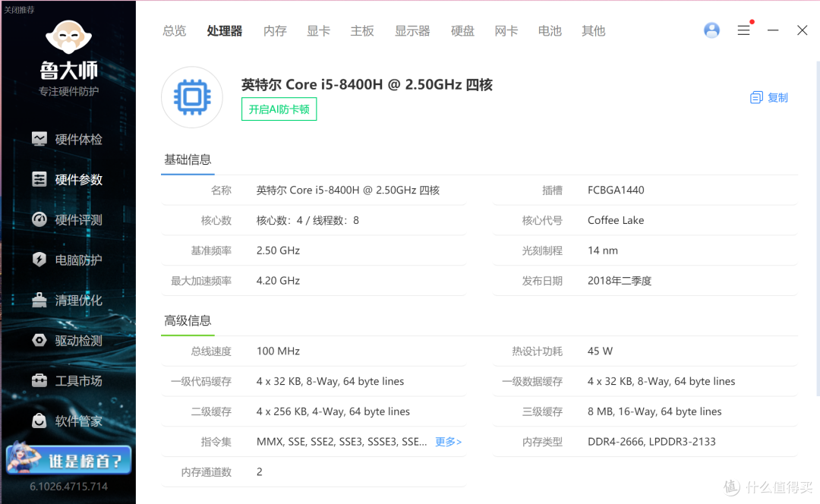Open the 硬盘 tab
The image size is (820, 504).
tap(462, 31)
